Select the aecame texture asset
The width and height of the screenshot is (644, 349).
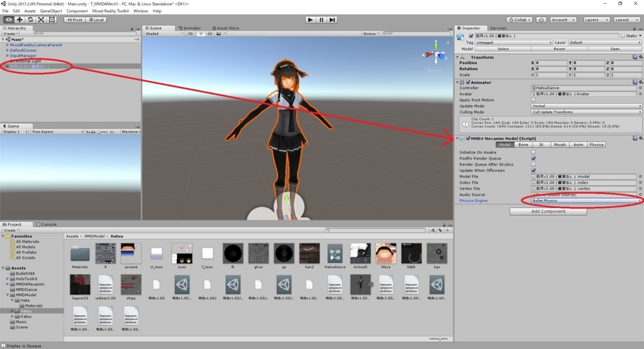click(131, 254)
